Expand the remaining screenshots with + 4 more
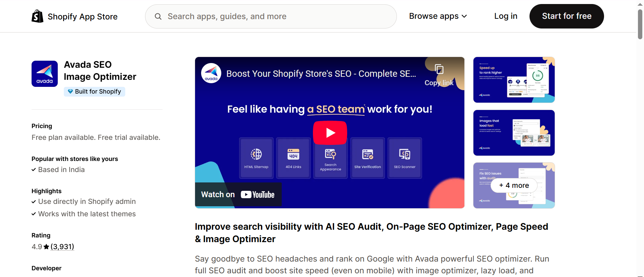The image size is (644, 277). click(x=513, y=185)
